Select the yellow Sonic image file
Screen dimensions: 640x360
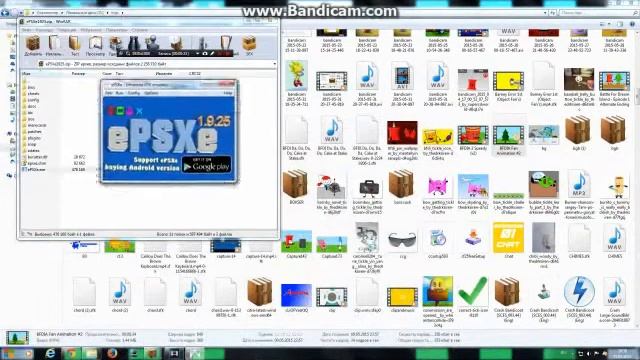pos(296,83)
